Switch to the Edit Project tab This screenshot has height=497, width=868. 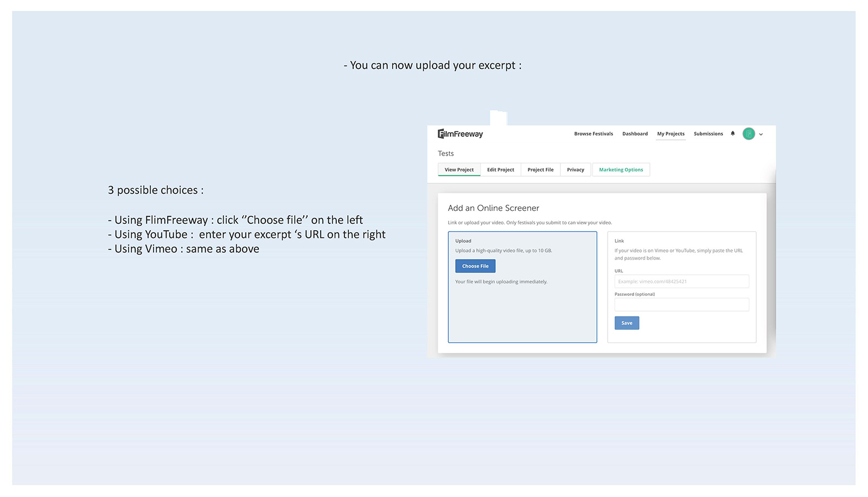pos(500,170)
